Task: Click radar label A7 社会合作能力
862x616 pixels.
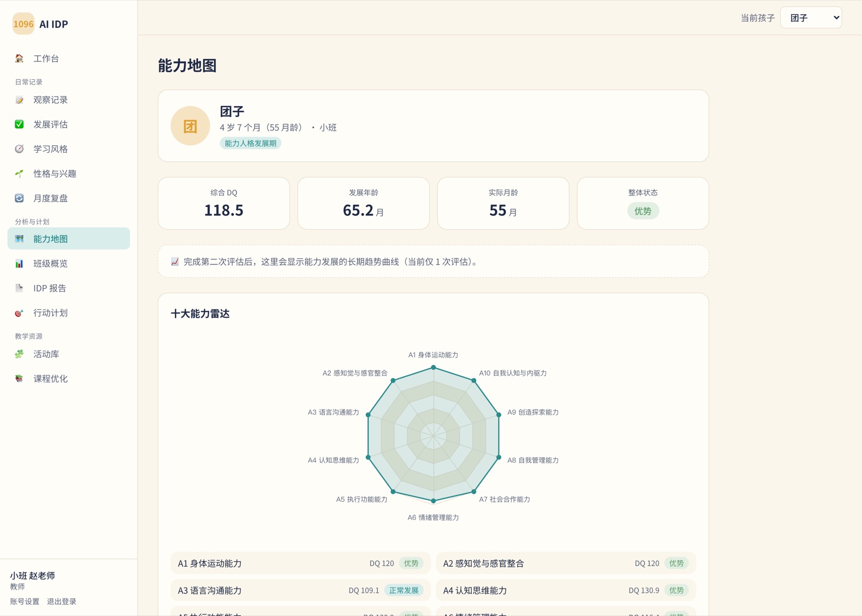Action: tap(505, 499)
